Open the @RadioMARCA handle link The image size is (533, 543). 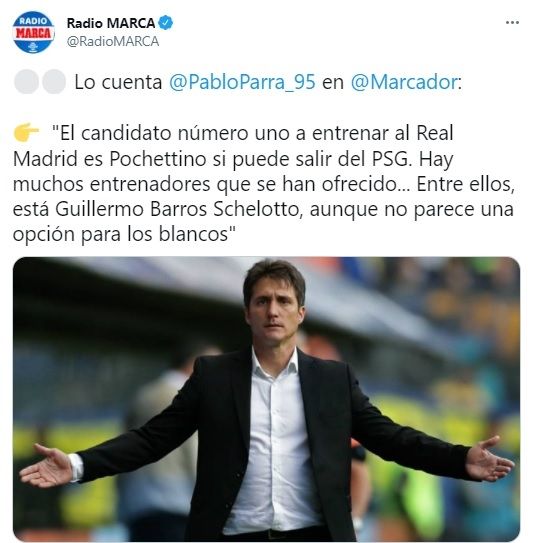pyautogui.click(x=113, y=42)
